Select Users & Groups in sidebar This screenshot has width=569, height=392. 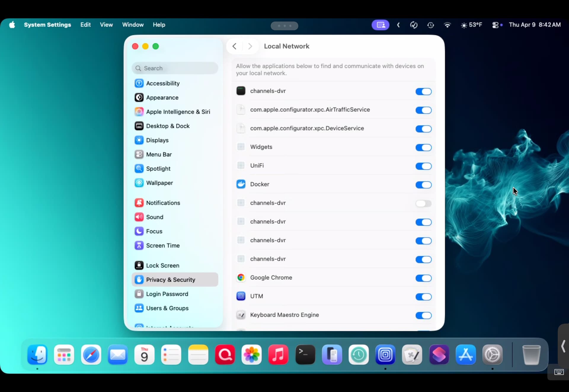pos(167,308)
